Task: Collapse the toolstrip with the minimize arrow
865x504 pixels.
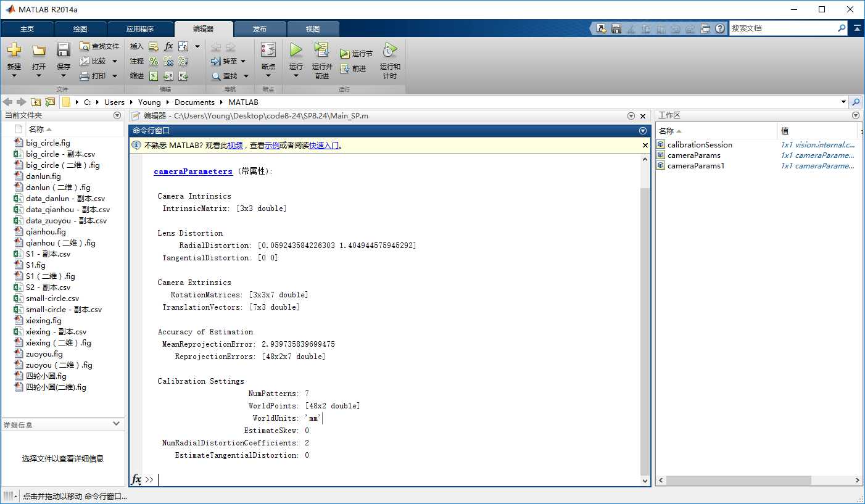Action: click(x=857, y=28)
